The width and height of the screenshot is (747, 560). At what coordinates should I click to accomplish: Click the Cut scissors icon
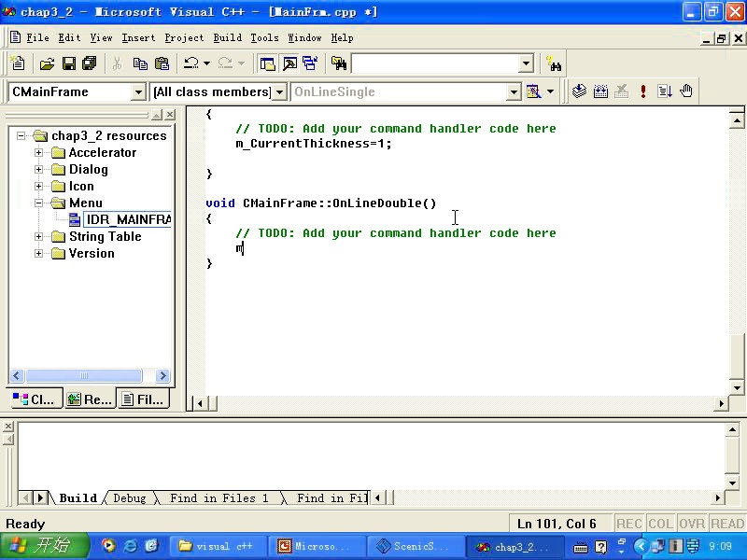[118, 63]
